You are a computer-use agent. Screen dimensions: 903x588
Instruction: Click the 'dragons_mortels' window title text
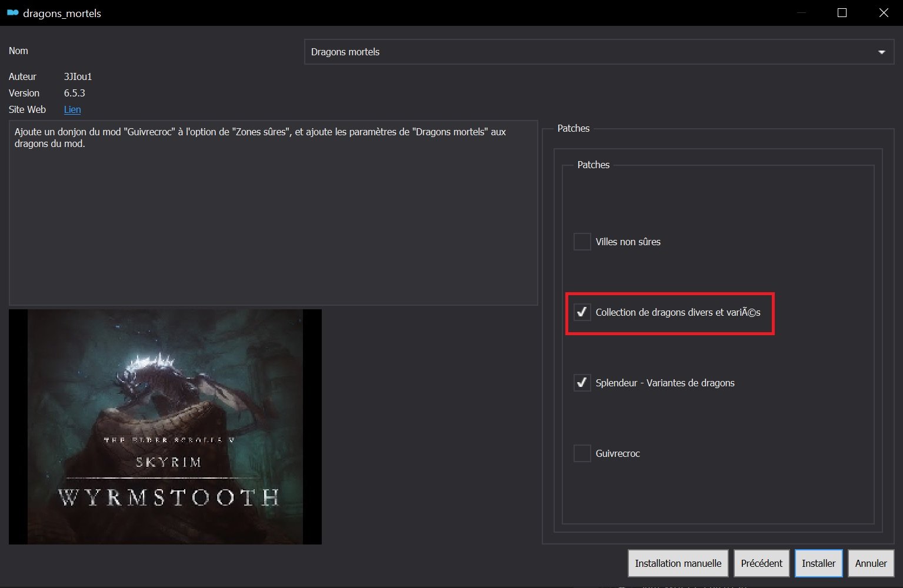(x=62, y=13)
